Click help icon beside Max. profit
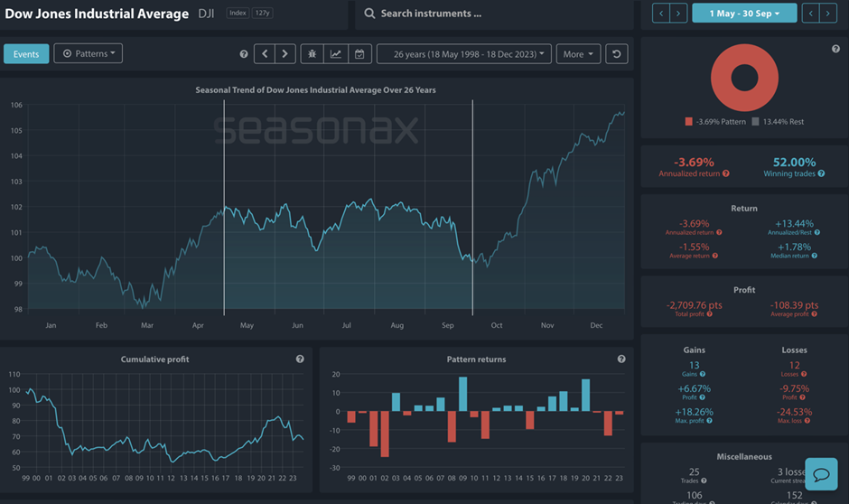 click(x=709, y=421)
